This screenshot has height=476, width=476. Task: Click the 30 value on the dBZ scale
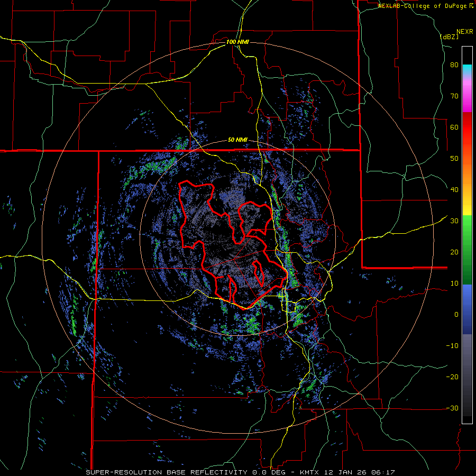coord(454,221)
